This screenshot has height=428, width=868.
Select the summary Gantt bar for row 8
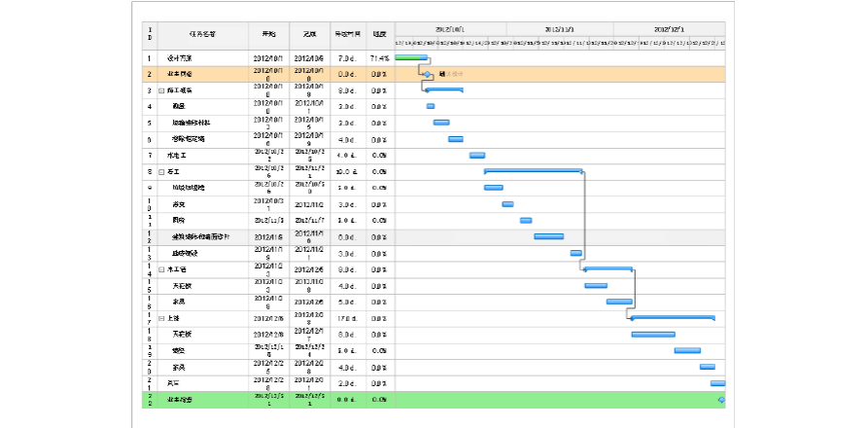[533, 171]
